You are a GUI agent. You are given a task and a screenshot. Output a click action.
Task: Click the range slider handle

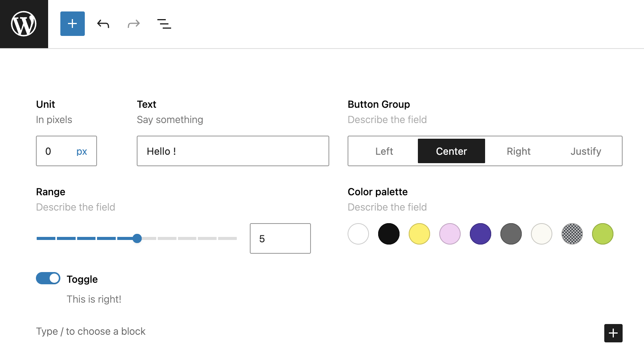click(137, 238)
